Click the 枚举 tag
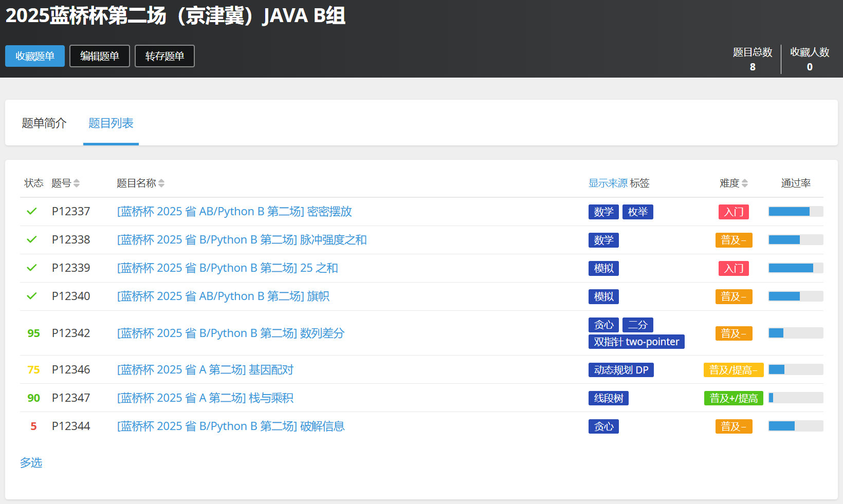Viewport: 843px width, 504px height. (638, 212)
